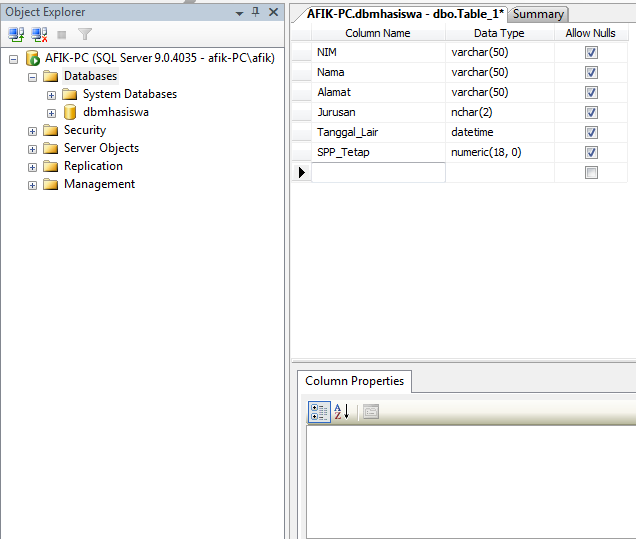Click the Management folder icon
This screenshot has height=539, width=636.
click(51, 184)
